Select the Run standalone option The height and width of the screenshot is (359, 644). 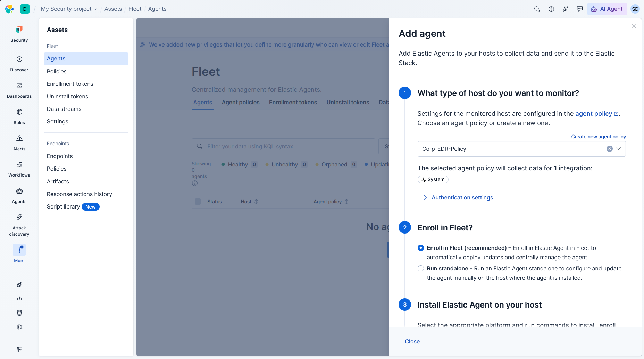point(421,268)
